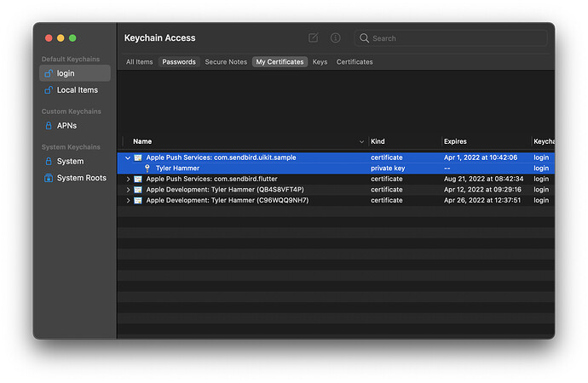This screenshot has height=383, width=588.
Task: Click the unlocked padlock icon beside login
Action: 49,73
